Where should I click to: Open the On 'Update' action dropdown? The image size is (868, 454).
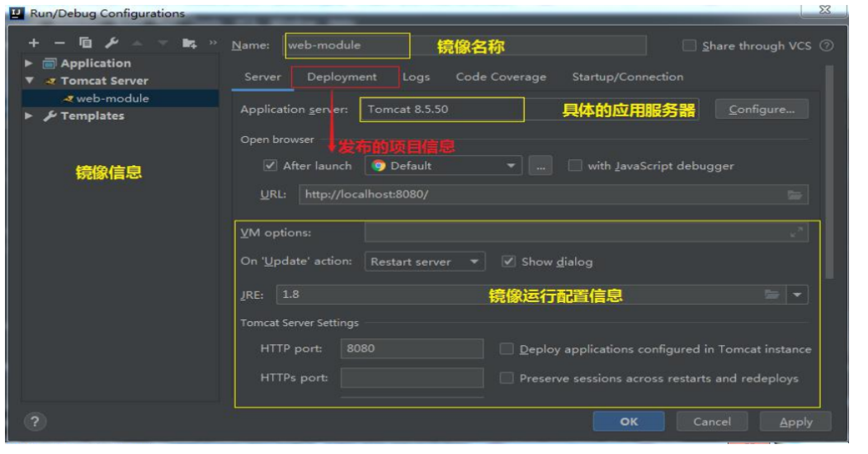[x=425, y=262]
